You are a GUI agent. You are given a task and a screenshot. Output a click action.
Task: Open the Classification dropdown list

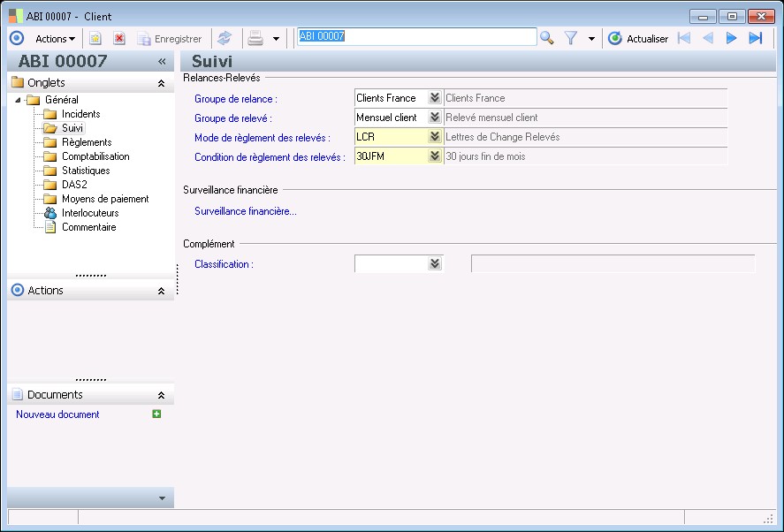pyautogui.click(x=434, y=263)
